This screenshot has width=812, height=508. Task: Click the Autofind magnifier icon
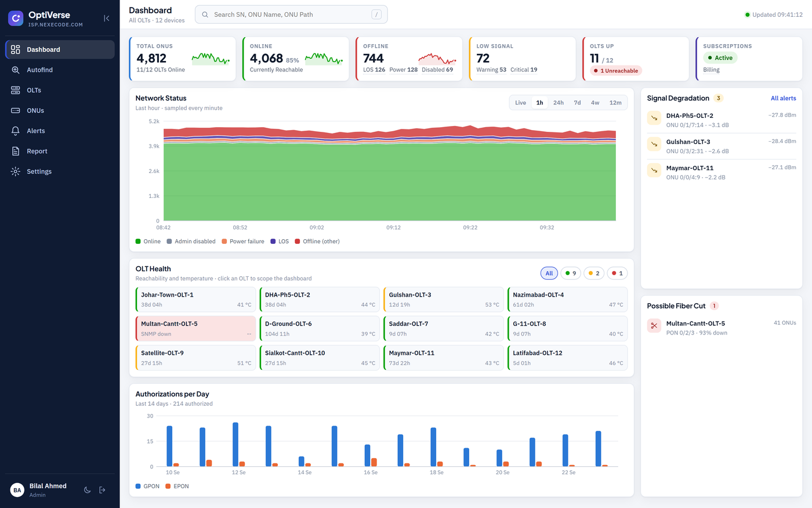point(16,70)
